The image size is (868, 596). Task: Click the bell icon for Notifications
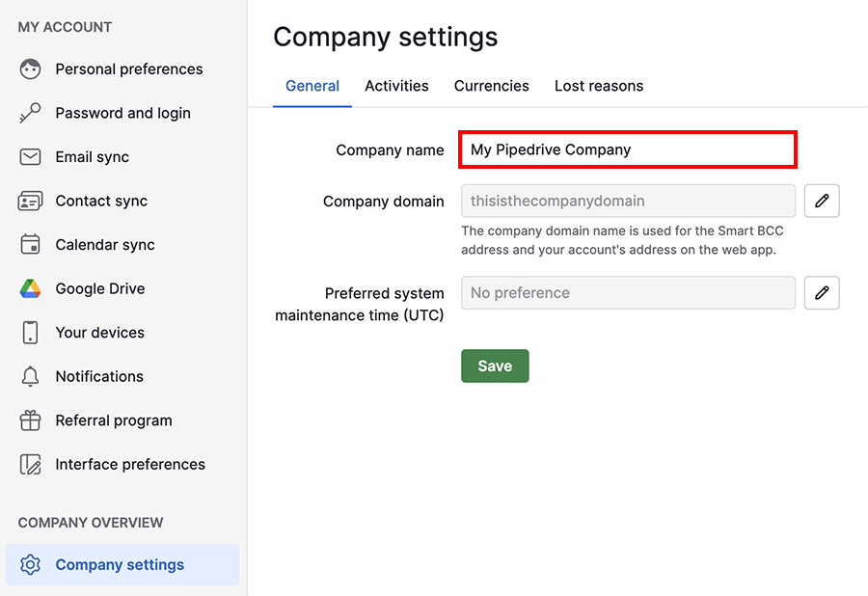[30, 376]
